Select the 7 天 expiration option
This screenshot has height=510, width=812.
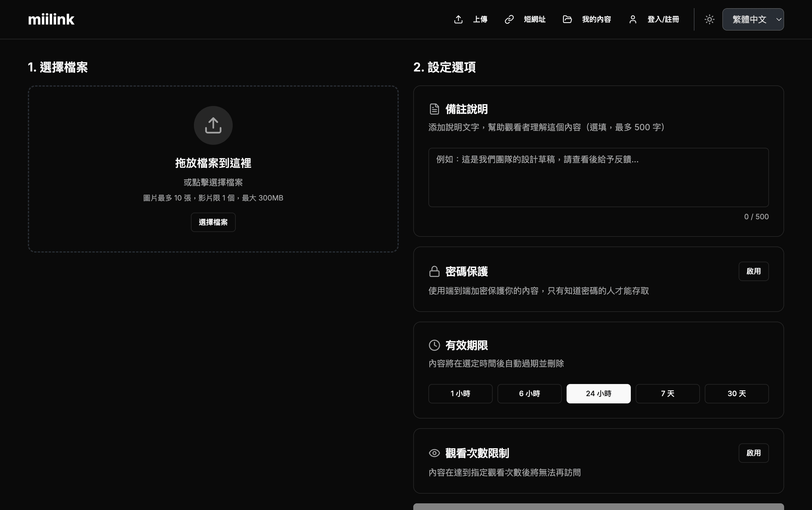point(667,393)
